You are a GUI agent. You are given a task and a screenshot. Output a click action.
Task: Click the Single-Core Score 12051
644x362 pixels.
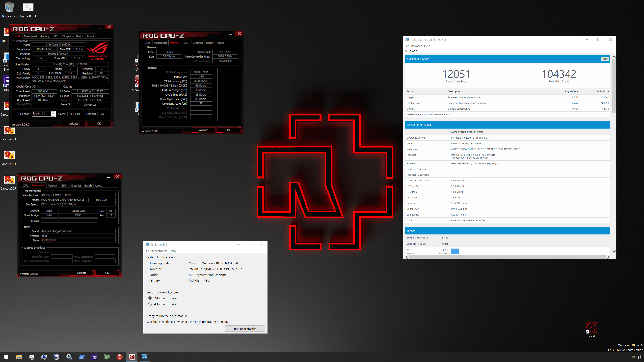click(456, 74)
